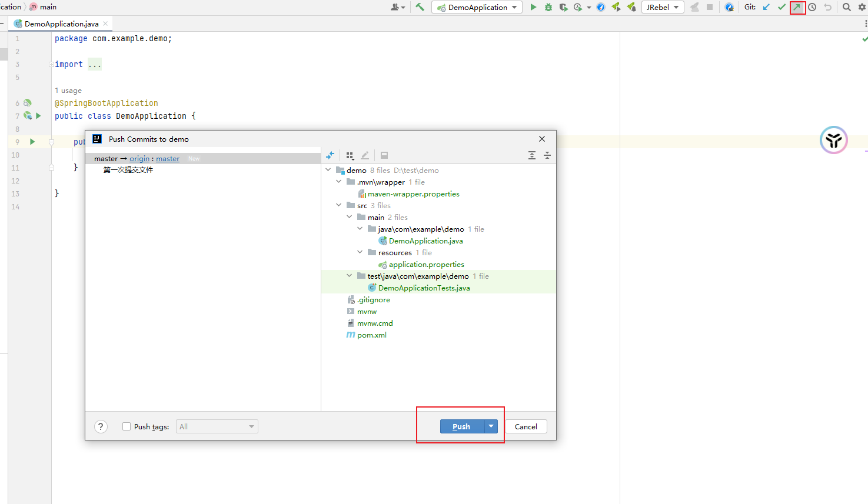Click the Git Update Project arrow
This screenshot has height=504, width=868.
click(766, 8)
